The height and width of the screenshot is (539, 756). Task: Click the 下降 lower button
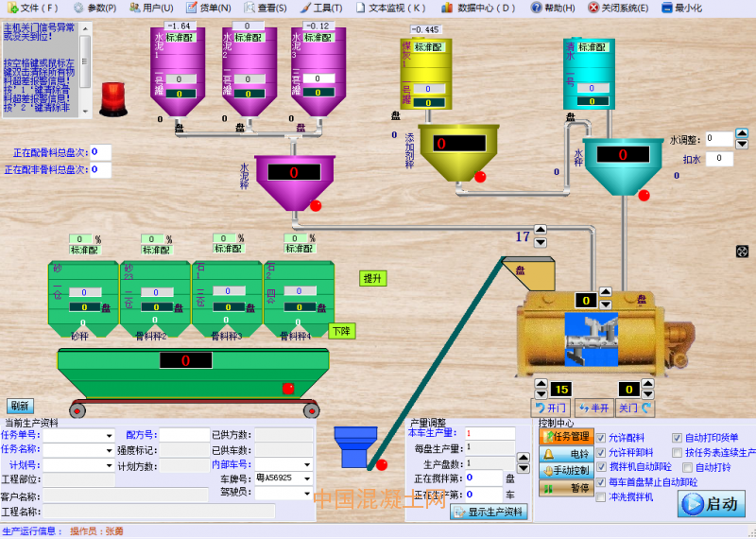coord(342,332)
